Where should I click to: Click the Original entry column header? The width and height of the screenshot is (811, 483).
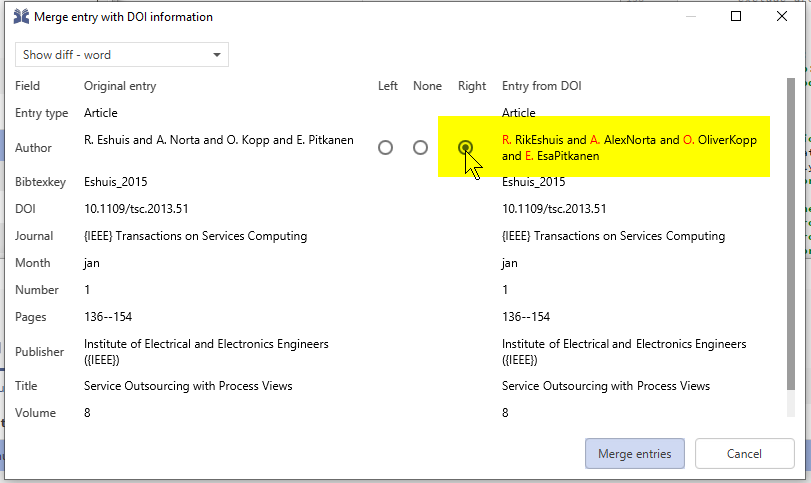click(x=120, y=86)
